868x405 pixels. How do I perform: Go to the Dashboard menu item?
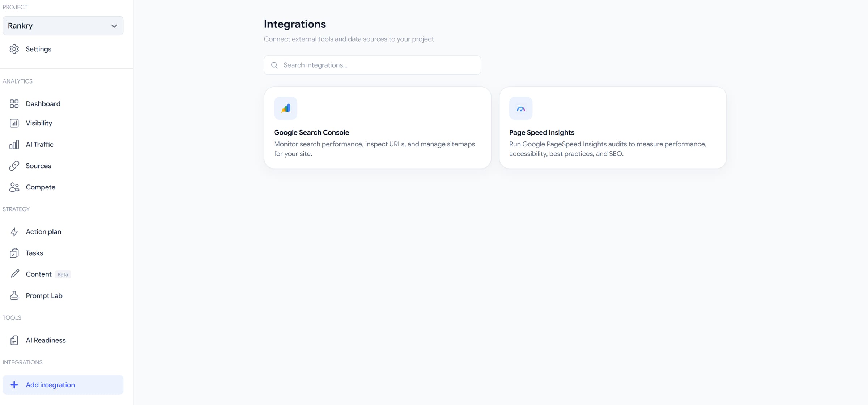click(x=63, y=104)
